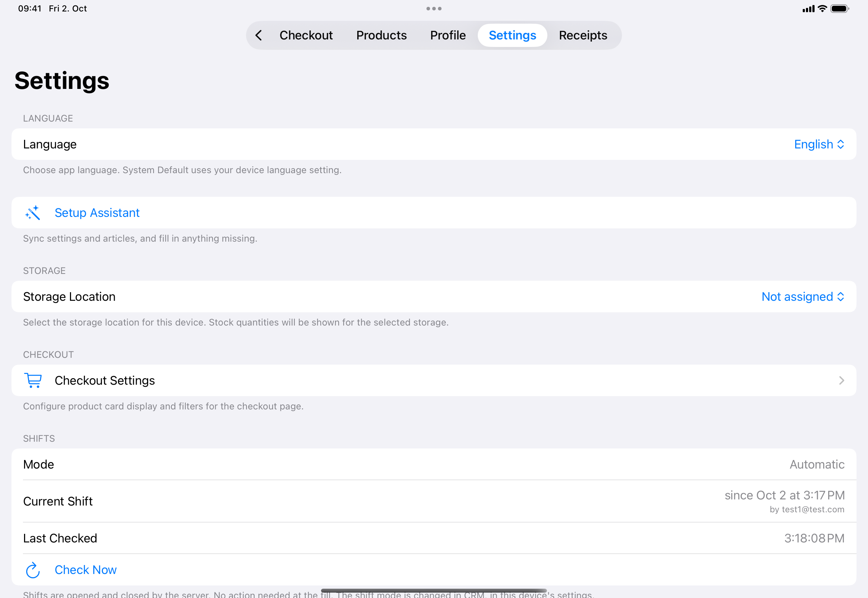Tap the SHIFTS section header
This screenshot has width=868, height=598.
39,438
